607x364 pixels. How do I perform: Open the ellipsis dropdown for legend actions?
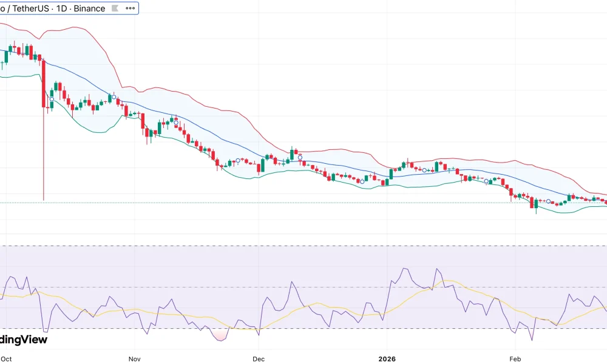(x=129, y=8)
